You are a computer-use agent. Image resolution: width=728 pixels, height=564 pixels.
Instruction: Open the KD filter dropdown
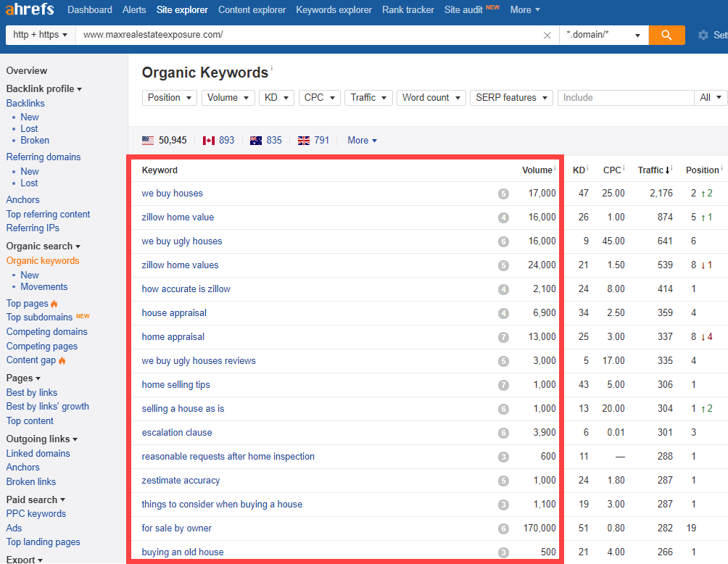[x=276, y=97]
